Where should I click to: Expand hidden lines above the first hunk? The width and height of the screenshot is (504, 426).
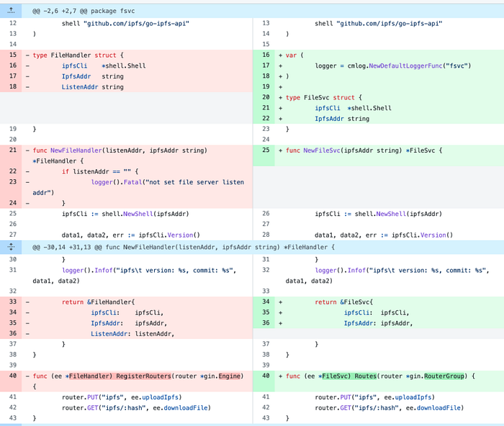tap(11, 11)
